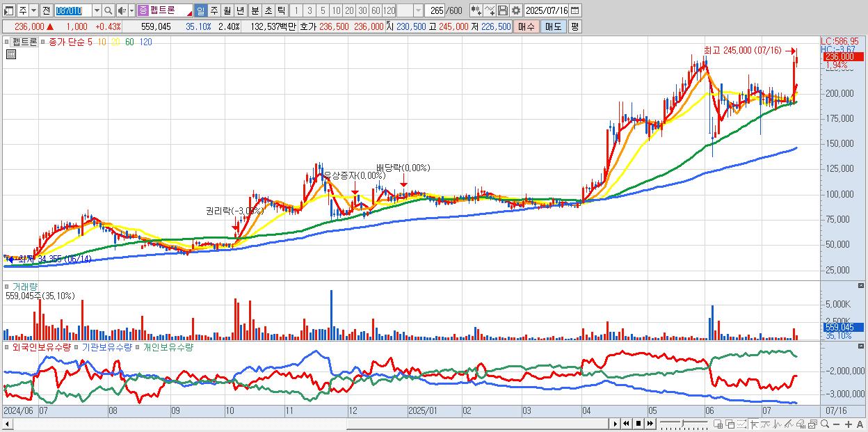Toggle the 펩트론 legend checkbox square
This screenshot has height=432, width=868.
point(8,42)
